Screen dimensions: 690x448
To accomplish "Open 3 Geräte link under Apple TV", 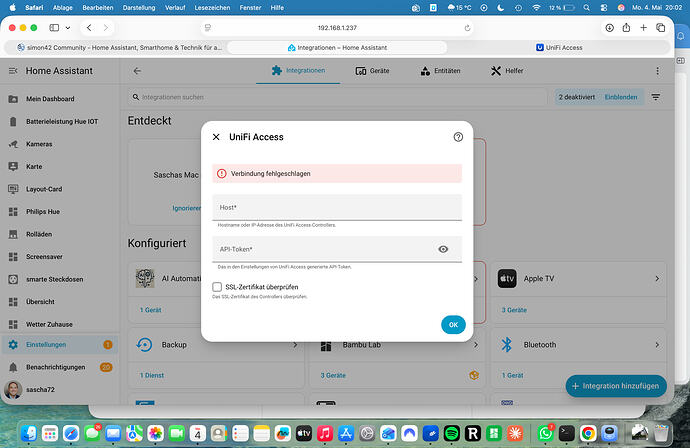I will (514, 310).
